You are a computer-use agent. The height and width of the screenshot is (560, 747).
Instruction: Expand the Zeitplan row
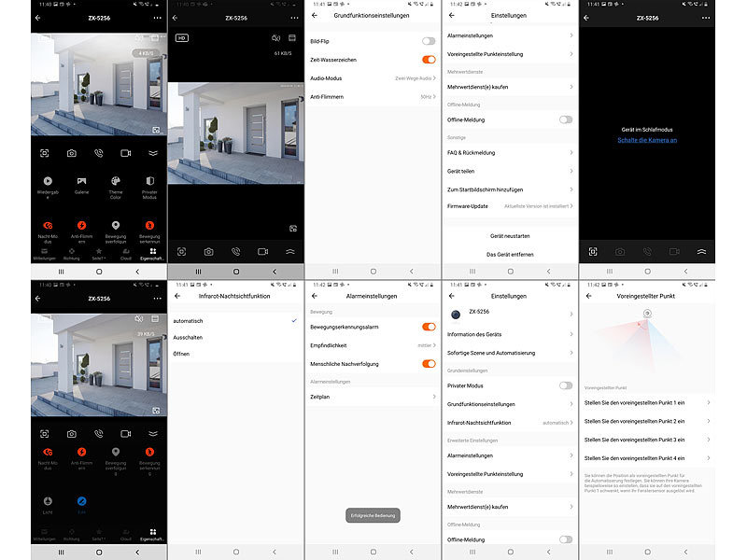pyautogui.click(x=373, y=397)
